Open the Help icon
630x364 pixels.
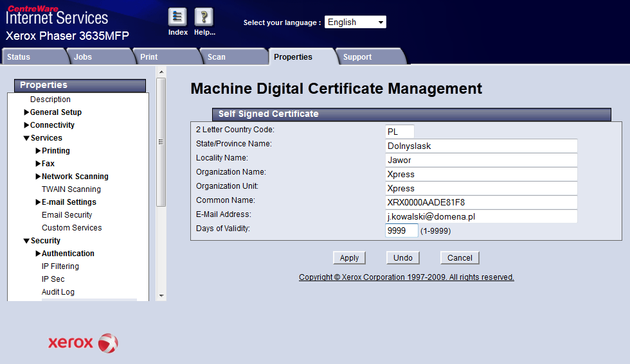click(x=204, y=17)
